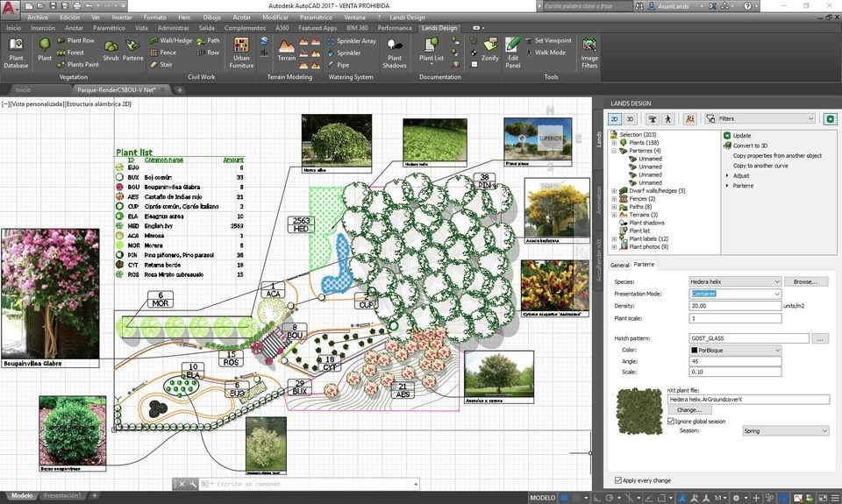Click the Zonify tool icon
Image resolution: width=842 pixels, height=504 pixels.
pyautogui.click(x=489, y=47)
